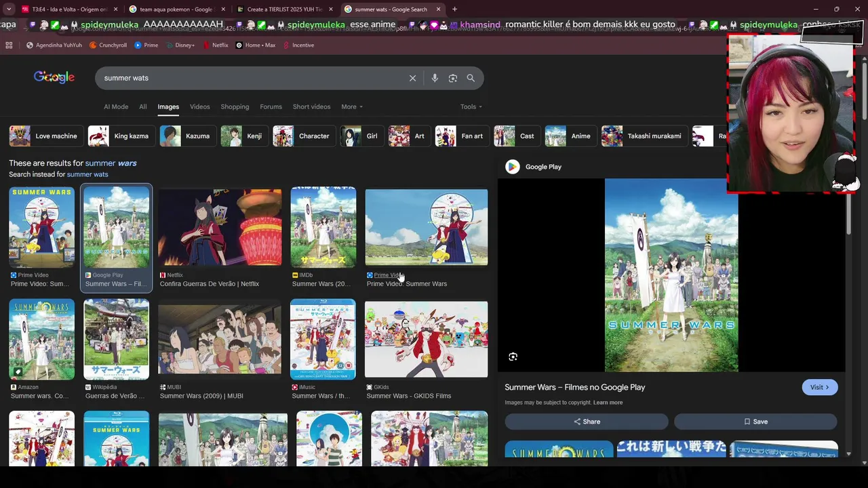Search instead for 'summer wats' link

87,175
